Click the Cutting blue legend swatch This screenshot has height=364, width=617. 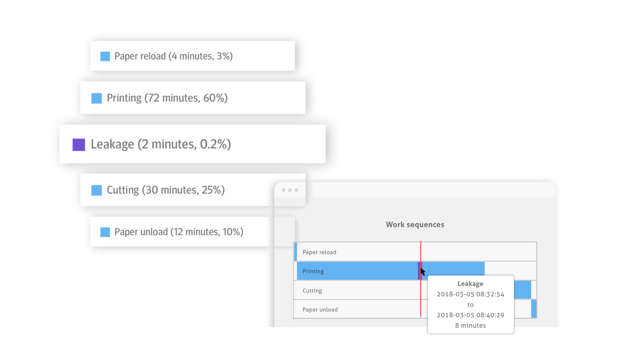click(x=96, y=190)
